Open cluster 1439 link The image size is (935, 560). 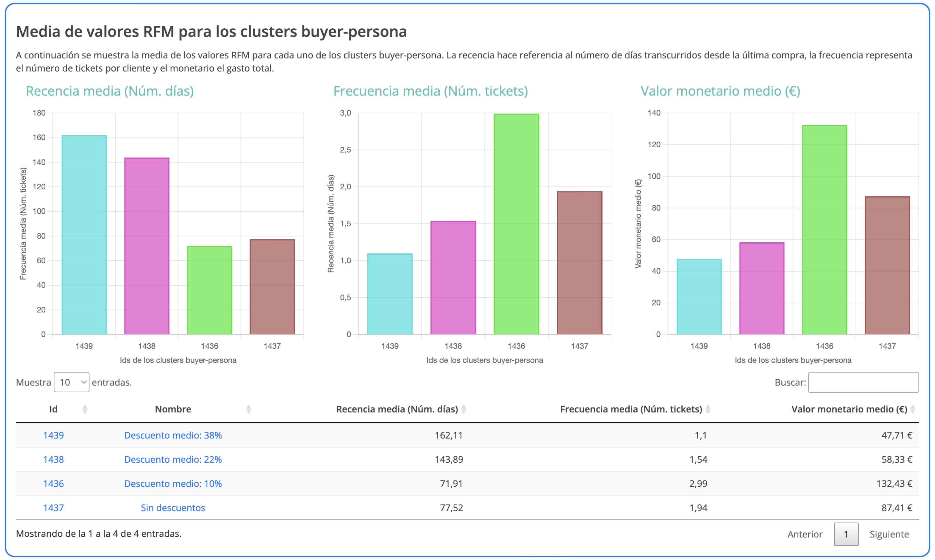(53, 435)
